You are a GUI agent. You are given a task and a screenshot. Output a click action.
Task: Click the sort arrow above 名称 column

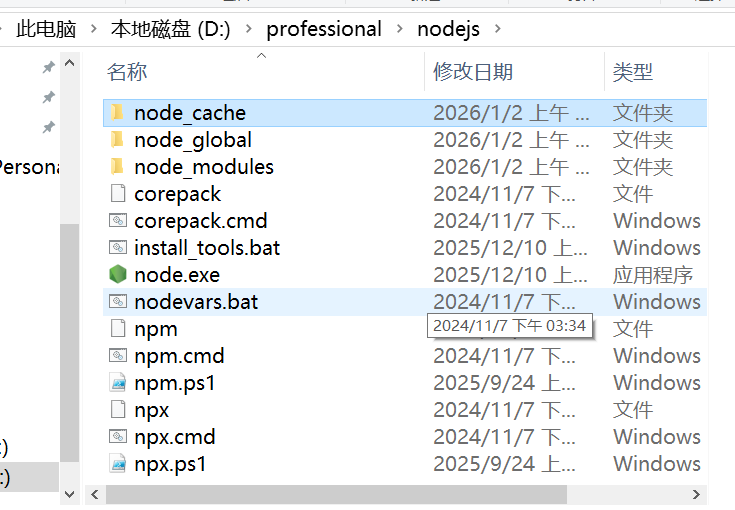pos(262,56)
